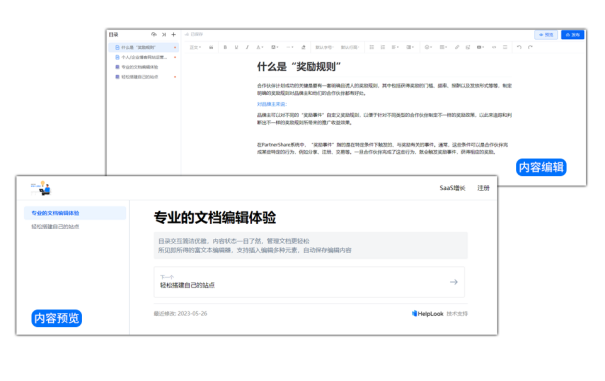Click the 注册 register link in preview
The image size is (605, 381).
[483, 188]
